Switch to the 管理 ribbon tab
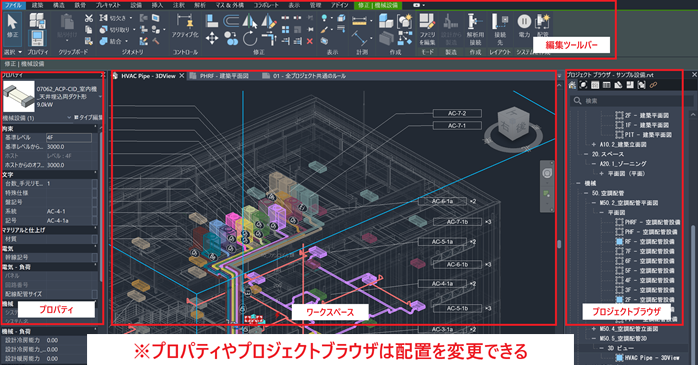Screen dimensions: 698x365 point(315,5)
